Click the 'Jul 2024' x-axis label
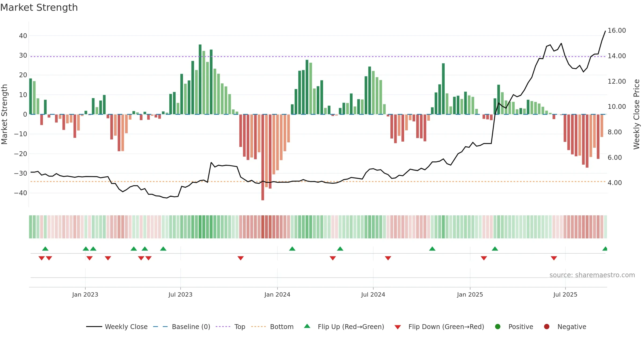 [373, 294]
